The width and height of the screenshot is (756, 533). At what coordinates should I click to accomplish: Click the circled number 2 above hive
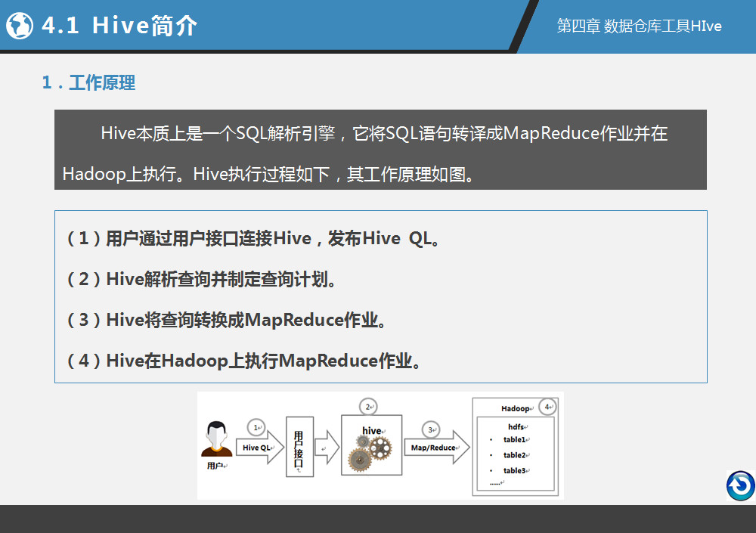pos(368,407)
